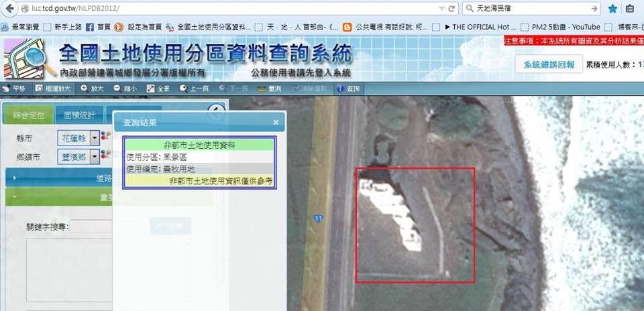Open the Facebook 首頁 bookmark

98,27
